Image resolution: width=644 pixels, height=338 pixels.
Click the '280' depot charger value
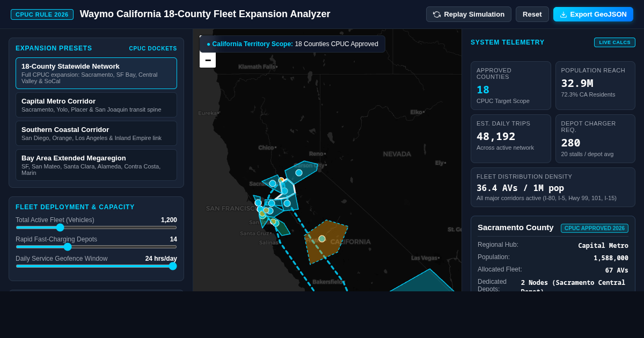[x=571, y=143]
